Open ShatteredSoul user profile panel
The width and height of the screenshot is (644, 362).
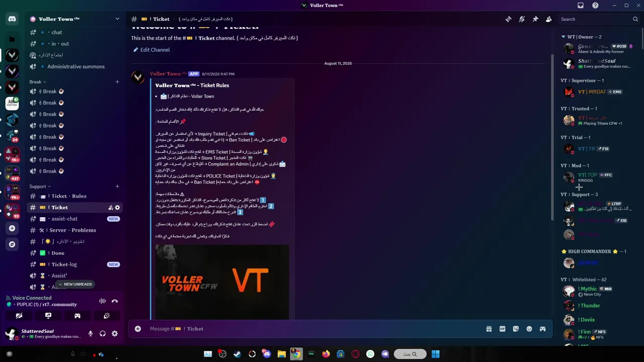[x=43, y=333]
